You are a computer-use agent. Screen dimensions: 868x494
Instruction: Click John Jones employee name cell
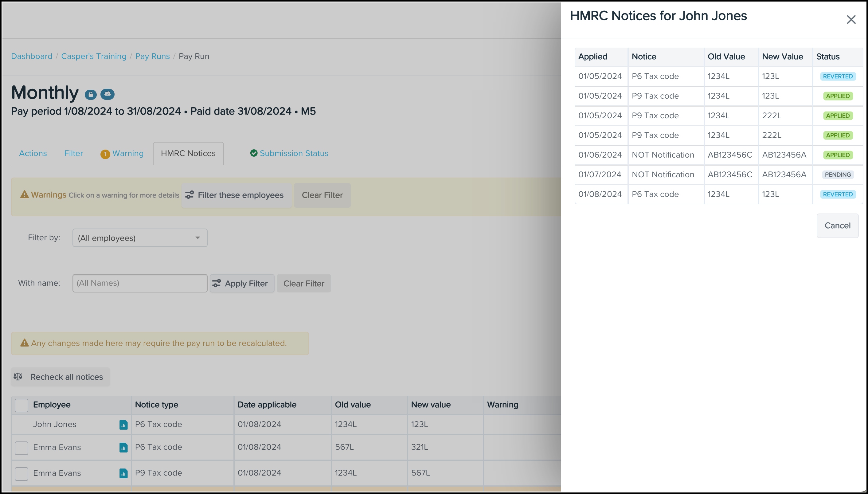[55, 425]
